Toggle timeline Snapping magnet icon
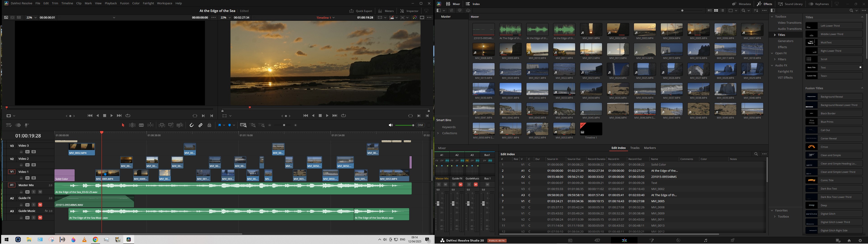Screen dimensions: 868x244 click(191, 125)
